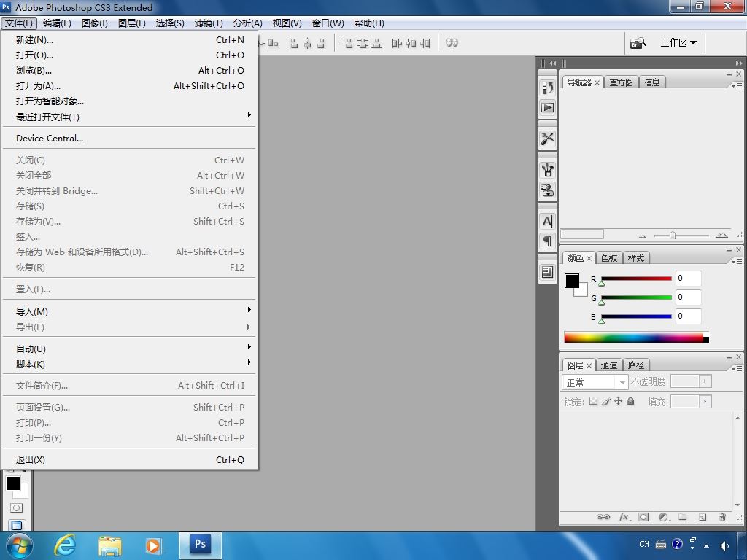Open the History panel dock icon
This screenshot has height=560, width=747.
coord(547,87)
